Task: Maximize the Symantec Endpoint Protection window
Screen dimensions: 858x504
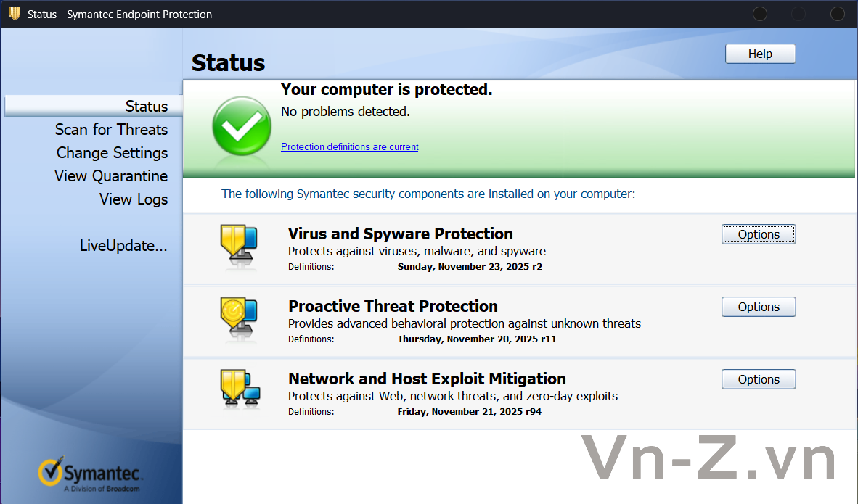Action: [x=798, y=14]
